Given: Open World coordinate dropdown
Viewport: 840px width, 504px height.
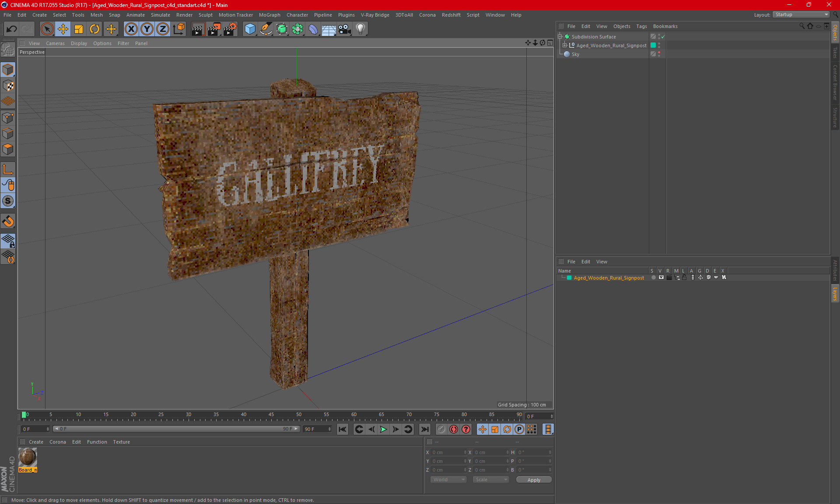Looking at the screenshot, I should click(x=448, y=479).
